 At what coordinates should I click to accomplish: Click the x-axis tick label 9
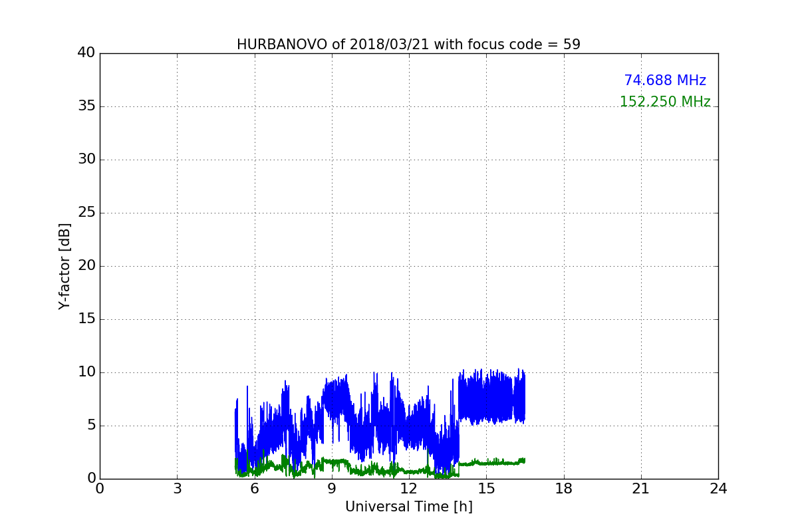click(x=332, y=489)
